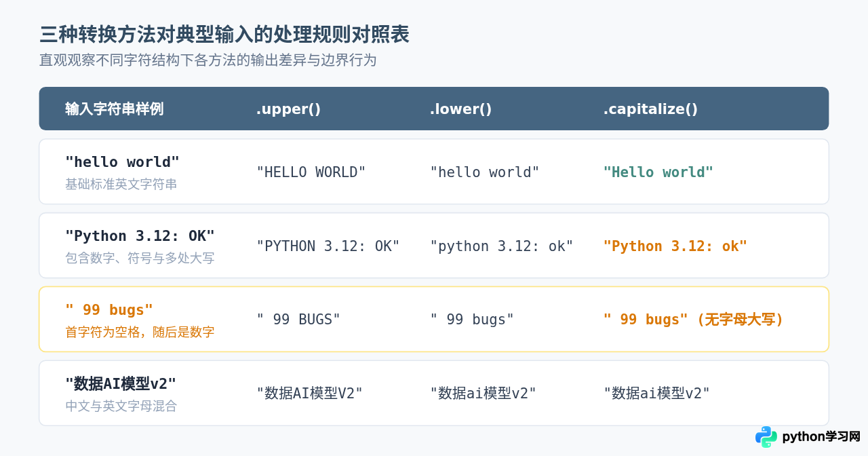This screenshot has height=456, width=868.
Task: Click the python学习网 brand text
Action: [821, 437]
